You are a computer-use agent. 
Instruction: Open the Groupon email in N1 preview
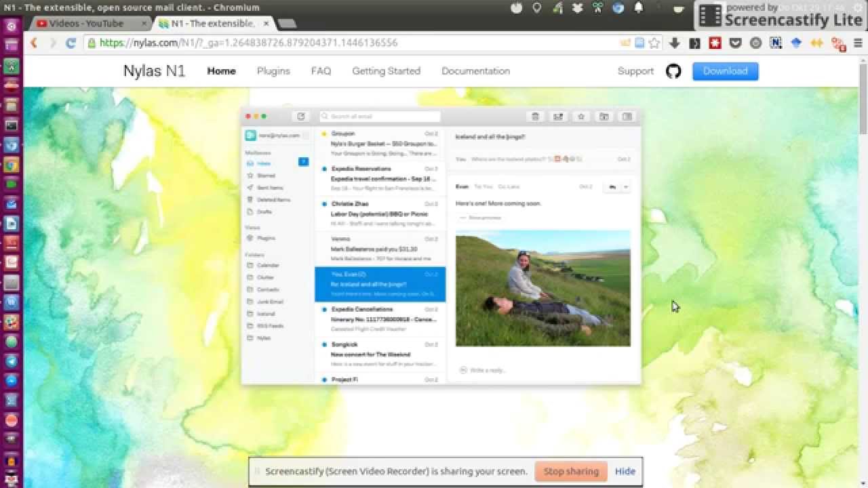(380, 144)
